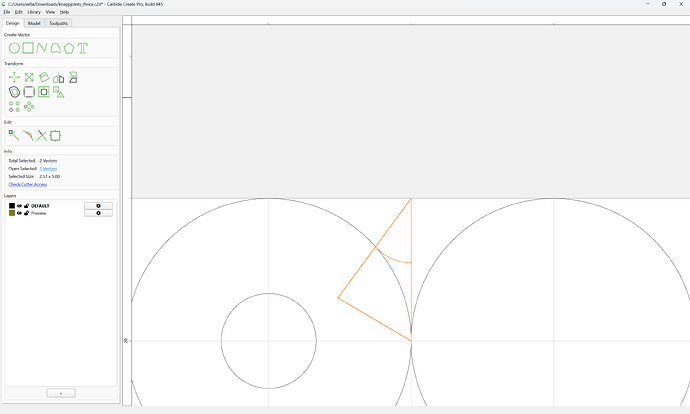690x414 pixels.
Task: Select the Polygon create vector tool
Action: click(69, 48)
